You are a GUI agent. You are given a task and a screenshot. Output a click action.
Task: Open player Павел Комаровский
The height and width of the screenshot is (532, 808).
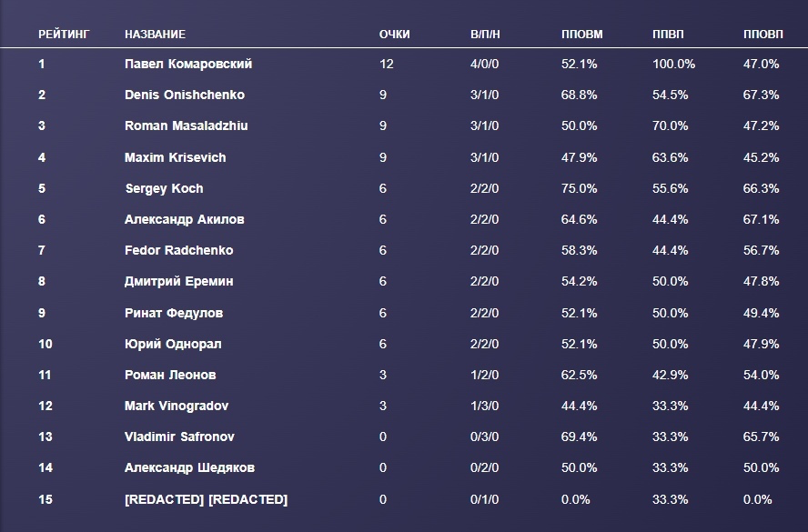188,65
